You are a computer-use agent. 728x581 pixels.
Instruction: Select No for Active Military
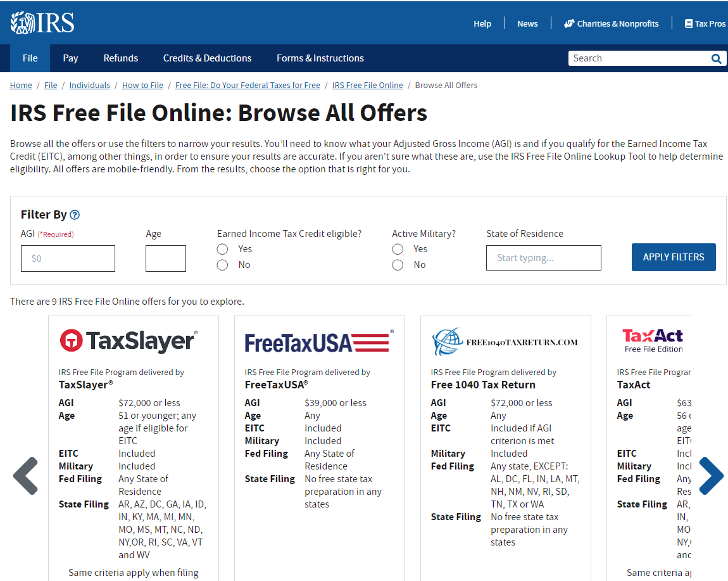coord(398,265)
